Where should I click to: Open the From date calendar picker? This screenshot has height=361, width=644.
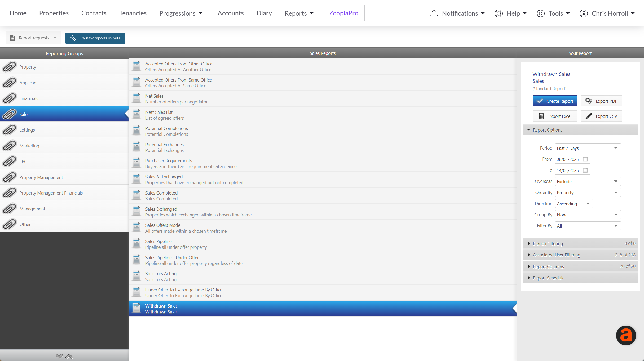tap(585, 159)
